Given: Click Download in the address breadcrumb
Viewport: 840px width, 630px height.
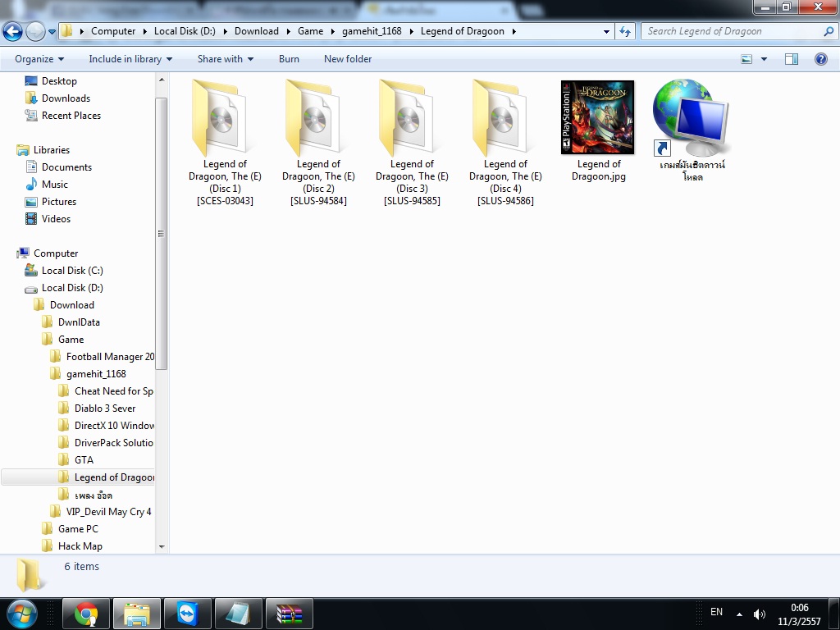Looking at the screenshot, I should pos(257,31).
